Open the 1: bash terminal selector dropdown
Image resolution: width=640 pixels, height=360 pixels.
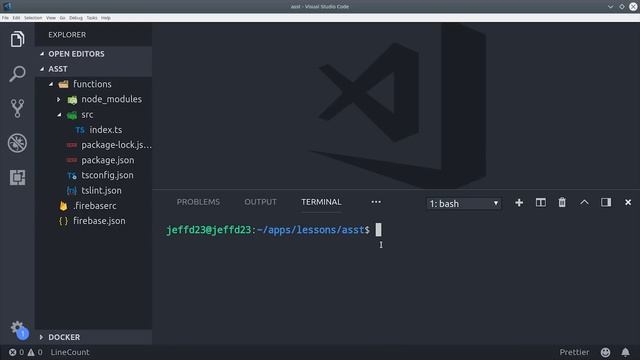(x=464, y=203)
